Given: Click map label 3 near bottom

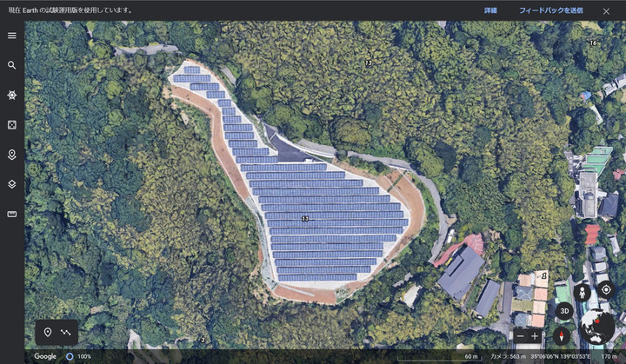Looking at the screenshot, I should [203, 340].
